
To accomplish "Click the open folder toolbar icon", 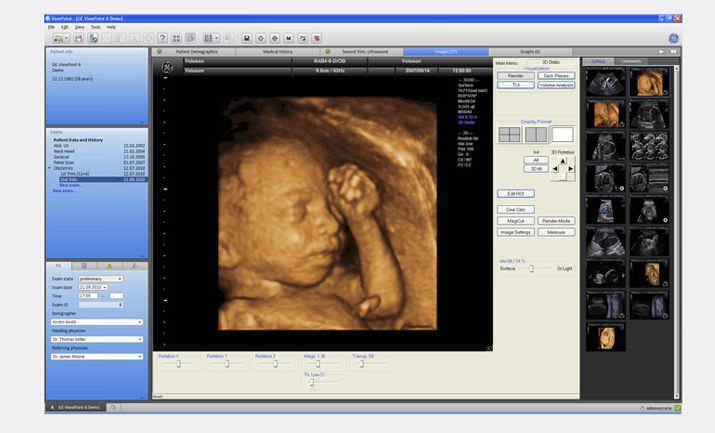I will [x=61, y=38].
